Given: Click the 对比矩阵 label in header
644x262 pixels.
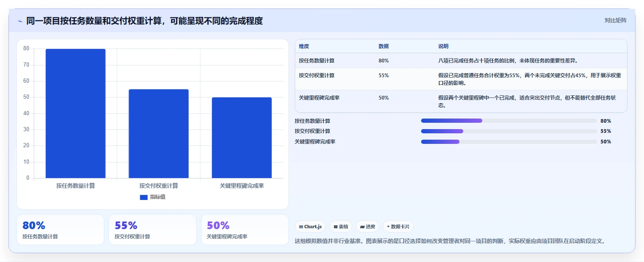Looking at the screenshot, I should tap(615, 20).
